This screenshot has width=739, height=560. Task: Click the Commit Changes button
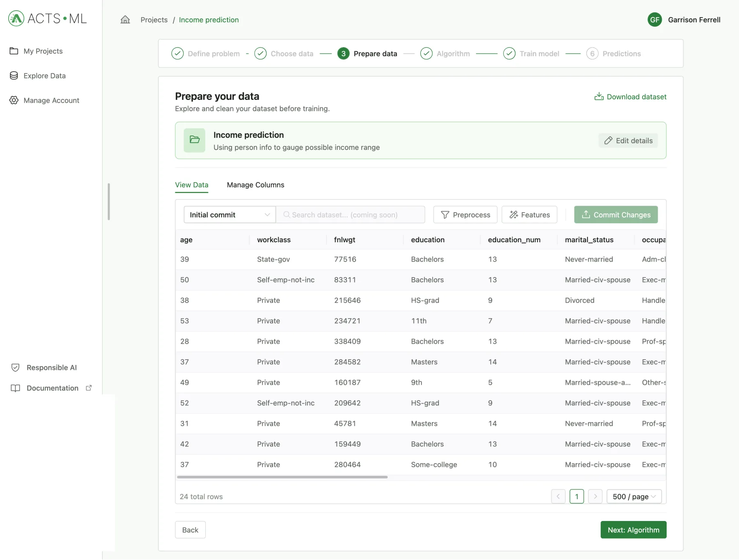pos(616,215)
